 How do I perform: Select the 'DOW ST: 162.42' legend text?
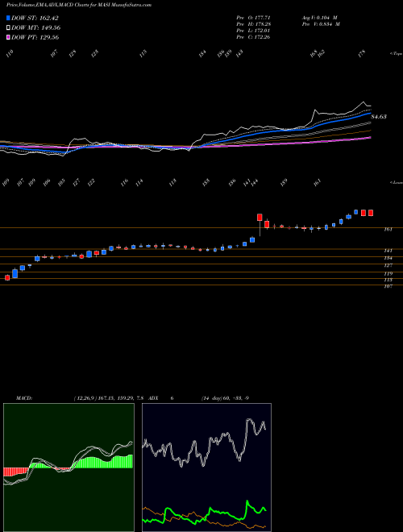click(x=35, y=18)
